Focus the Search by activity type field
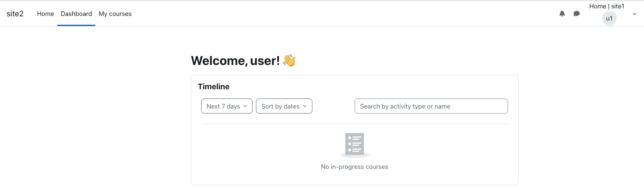This screenshot has width=644, height=189. coord(431,106)
